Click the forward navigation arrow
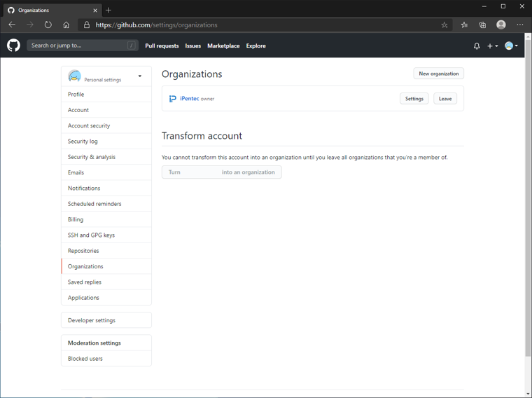This screenshot has width=532, height=398. [30, 25]
